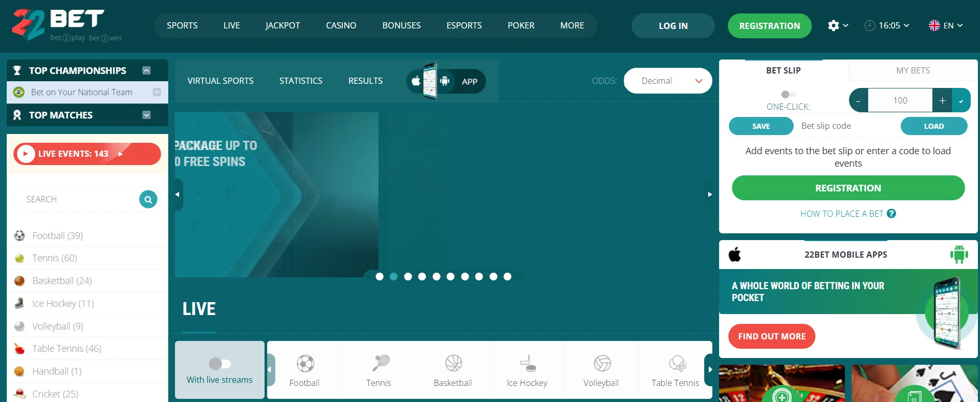Viewport: 980px width, 402px height.
Task: Click the live events play icon
Action: click(x=25, y=154)
